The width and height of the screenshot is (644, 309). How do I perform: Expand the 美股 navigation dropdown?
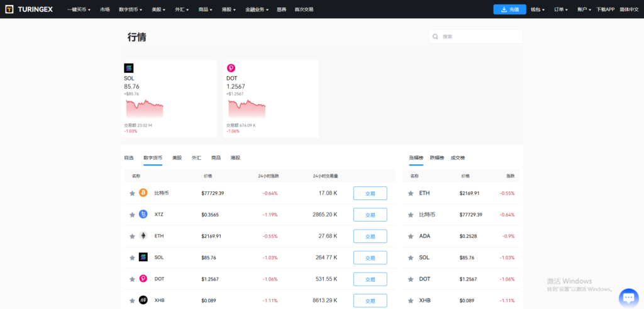click(158, 9)
